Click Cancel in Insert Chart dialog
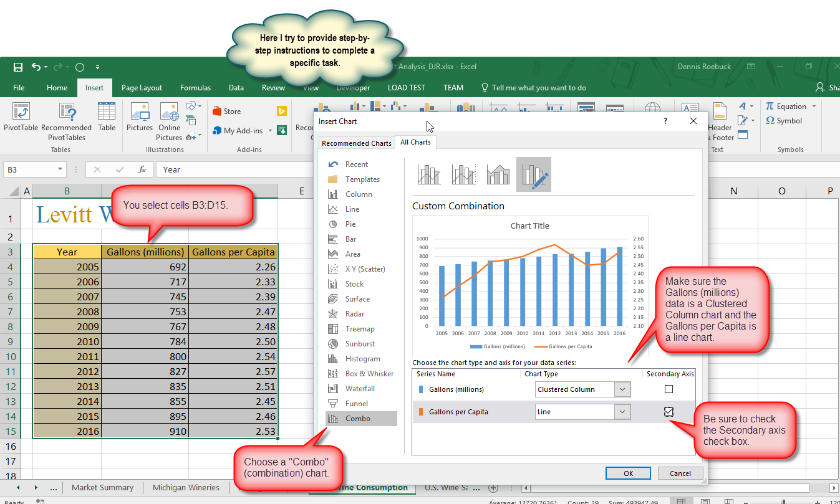Screen dimensions: 840x504 (680, 473)
